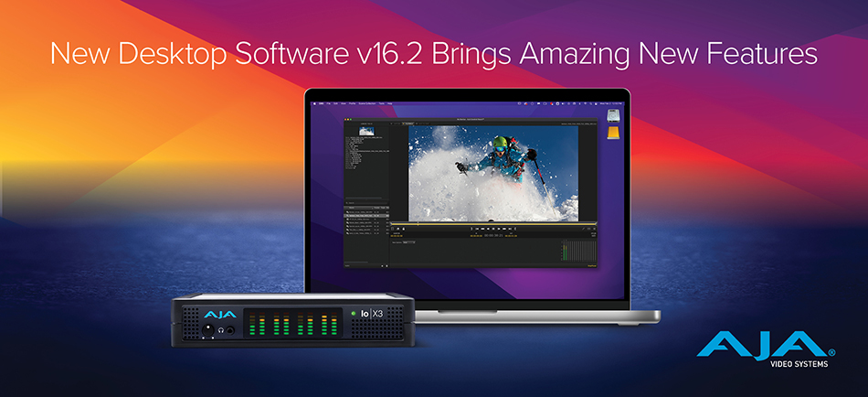Click the skier video preview in the viewer
868x397 pixels.
pyautogui.click(x=493, y=173)
